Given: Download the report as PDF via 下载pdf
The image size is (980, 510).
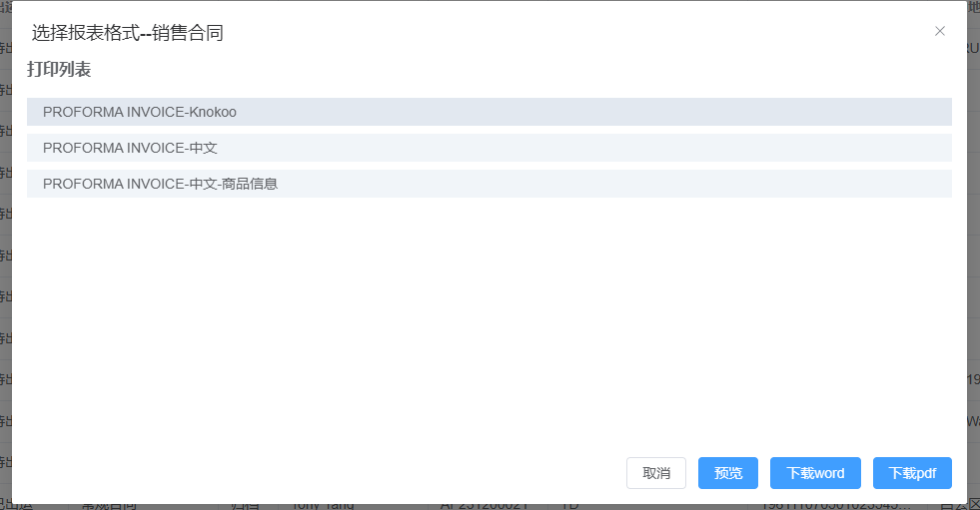Looking at the screenshot, I should pyautogui.click(x=912, y=473).
